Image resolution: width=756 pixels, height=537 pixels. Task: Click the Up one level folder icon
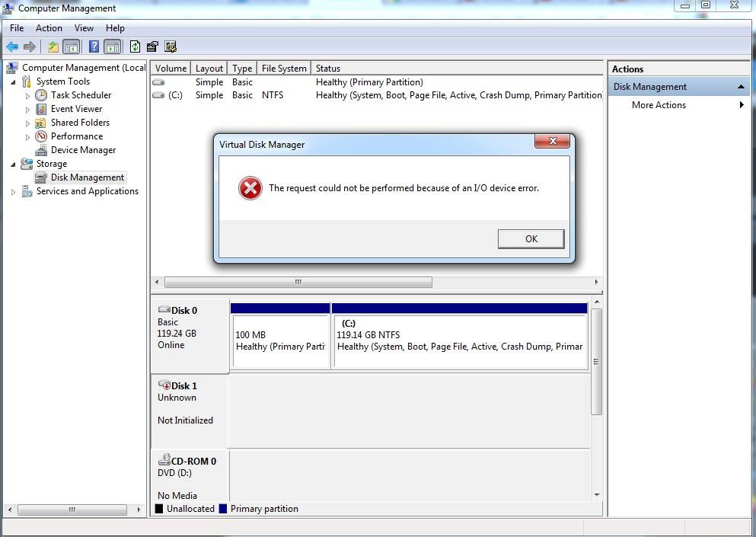[x=53, y=46]
